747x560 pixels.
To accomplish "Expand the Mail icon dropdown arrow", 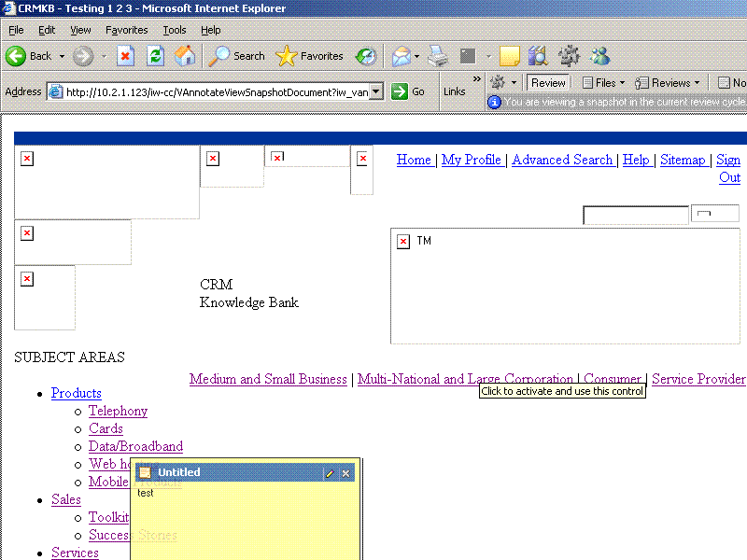I will click(x=416, y=56).
